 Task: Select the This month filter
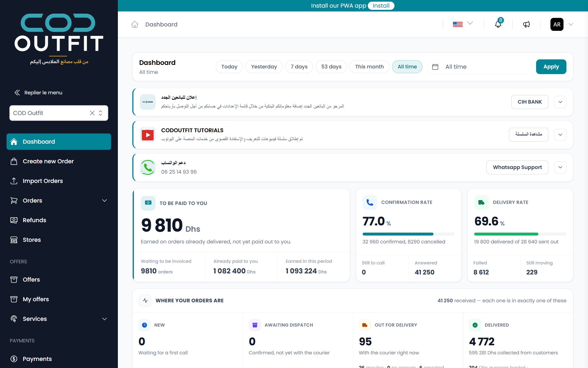click(369, 67)
